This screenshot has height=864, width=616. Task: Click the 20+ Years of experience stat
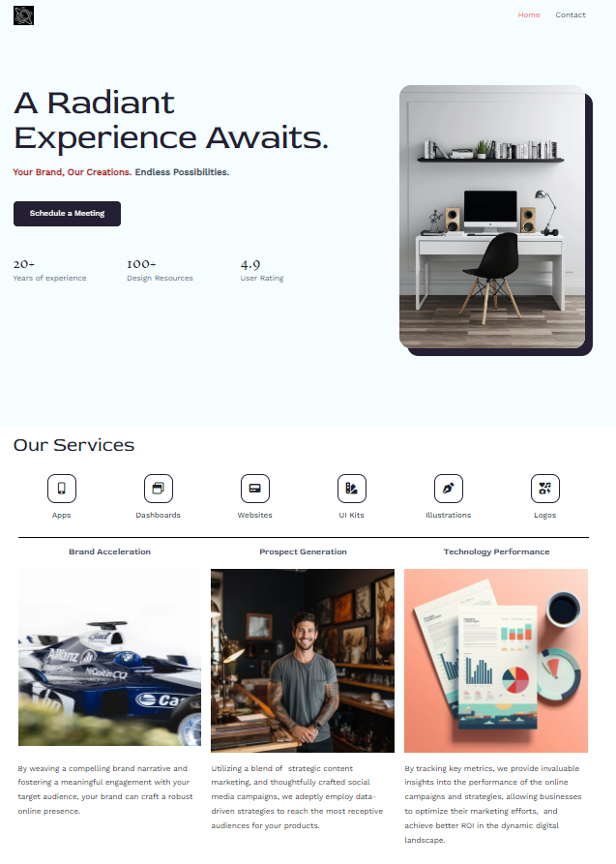[49, 271]
